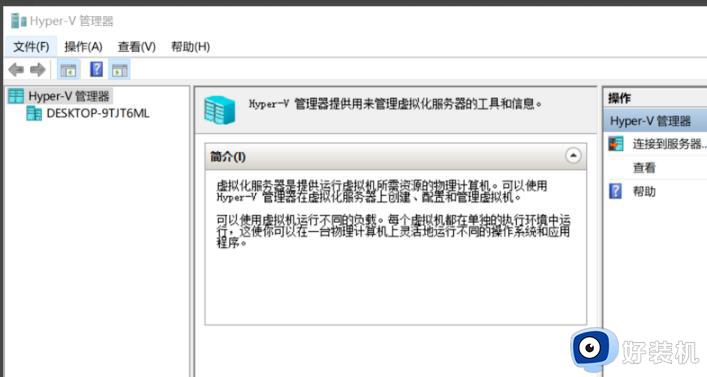Collapse the 简介(I) section with the round arrow

pyautogui.click(x=573, y=156)
